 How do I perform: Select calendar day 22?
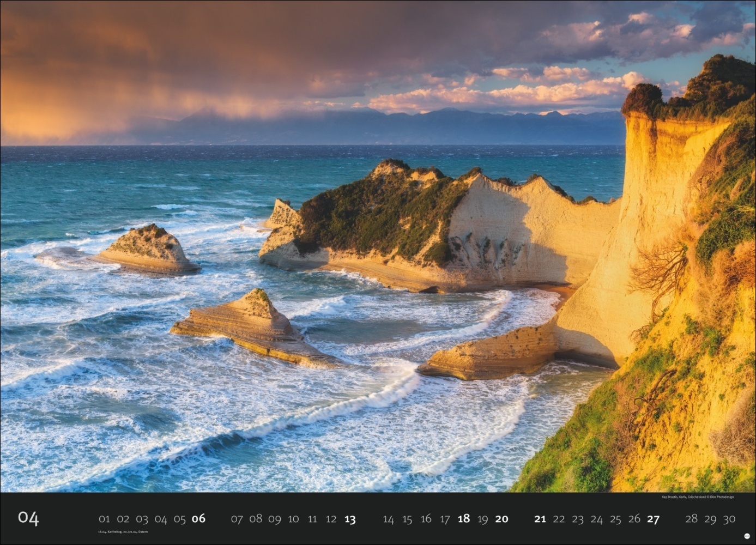click(x=559, y=519)
